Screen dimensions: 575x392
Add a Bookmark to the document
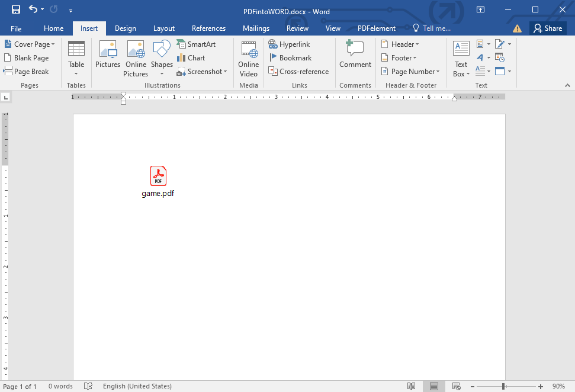pyautogui.click(x=291, y=57)
